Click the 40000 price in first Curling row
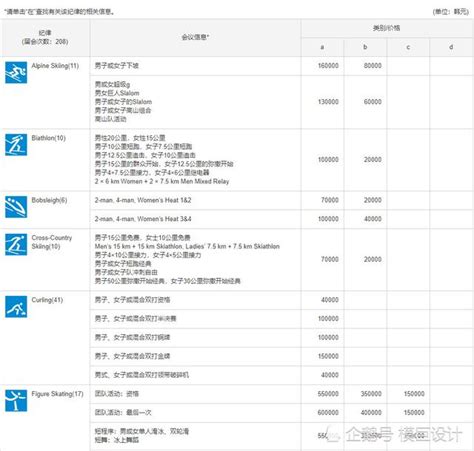The width and height of the screenshot is (474, 451). 330,300
